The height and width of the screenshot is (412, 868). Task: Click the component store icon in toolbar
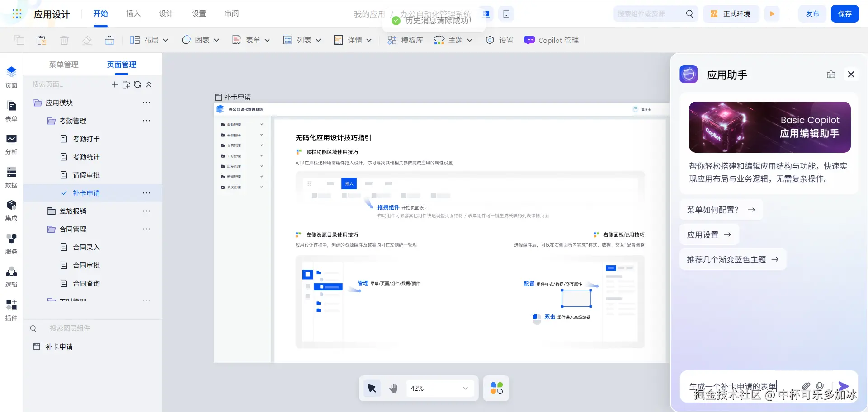tap(109, 40)
